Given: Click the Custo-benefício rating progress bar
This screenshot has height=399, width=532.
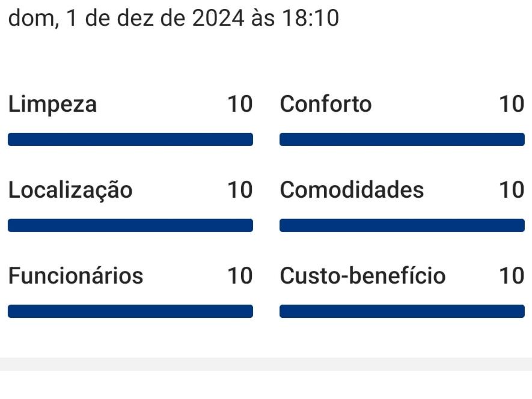Looking at the screenshot, I should tap(402, 311).
